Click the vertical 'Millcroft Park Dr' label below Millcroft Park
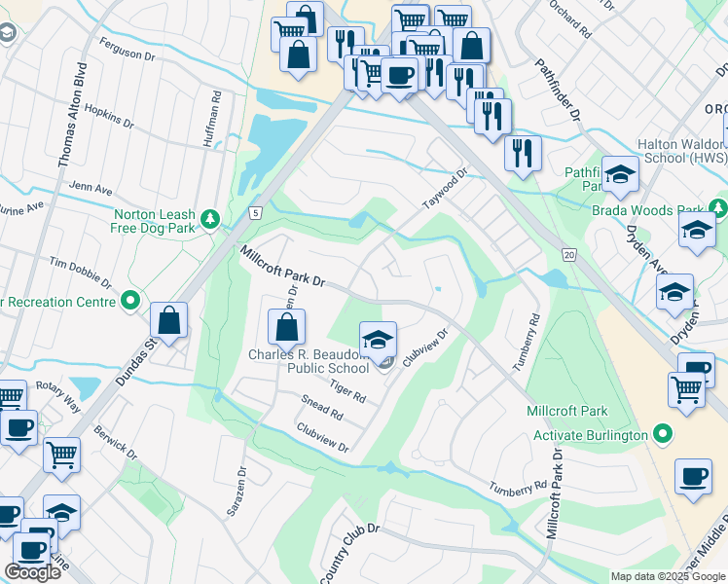 [x=554, y=493]
